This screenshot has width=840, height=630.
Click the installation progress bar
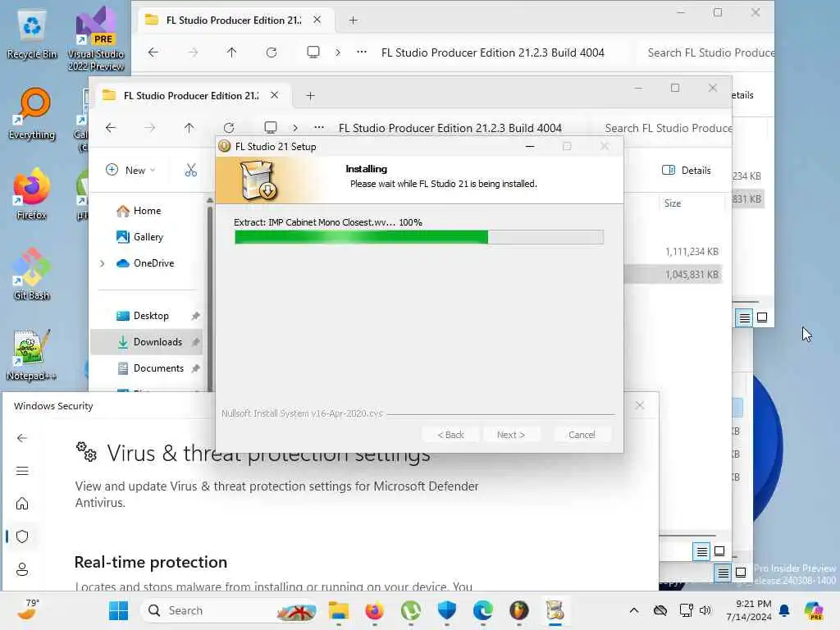pos(419,237)
